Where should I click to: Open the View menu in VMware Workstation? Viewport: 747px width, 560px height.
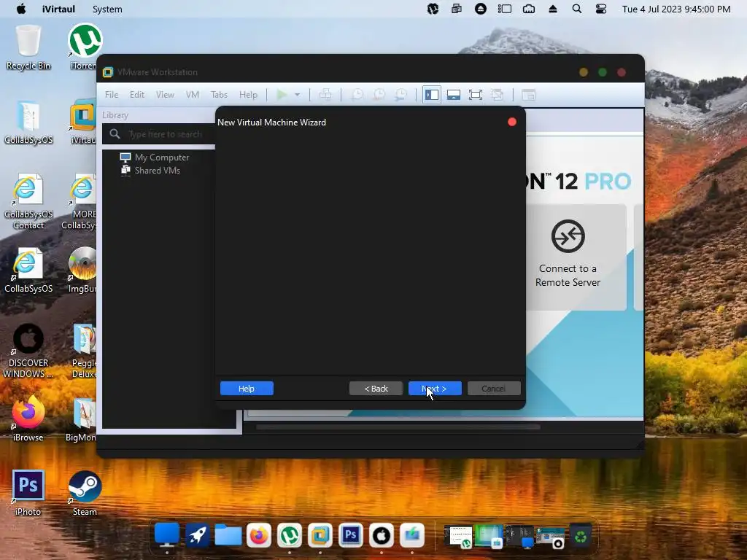point(165,95)
